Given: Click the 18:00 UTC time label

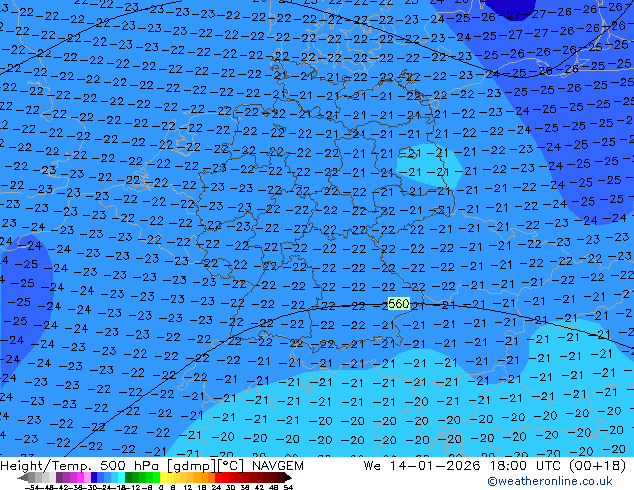Looking at the screenshot, I should tap(526, 466).
